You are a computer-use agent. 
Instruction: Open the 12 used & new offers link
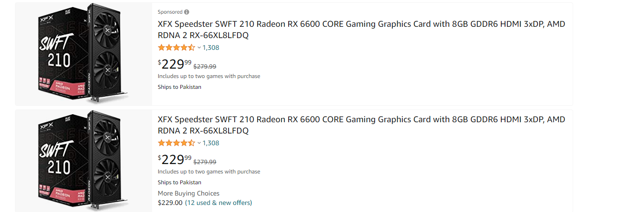pyautogui.click(x=218, y=203)
